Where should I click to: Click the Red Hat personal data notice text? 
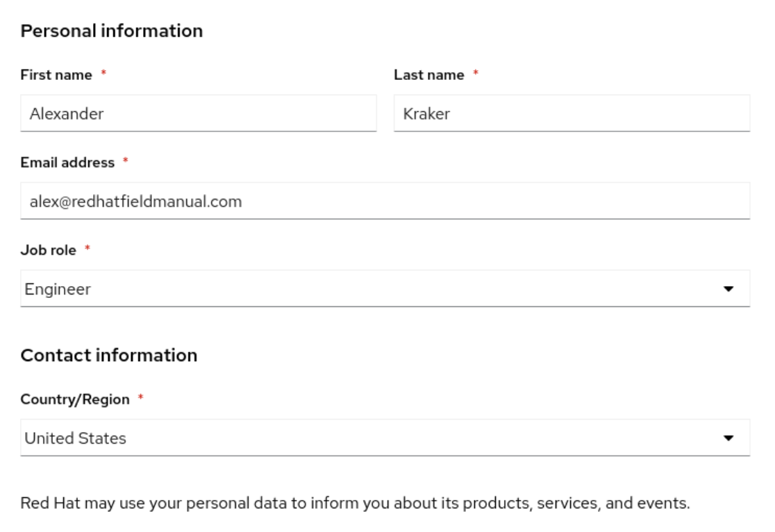355,504
